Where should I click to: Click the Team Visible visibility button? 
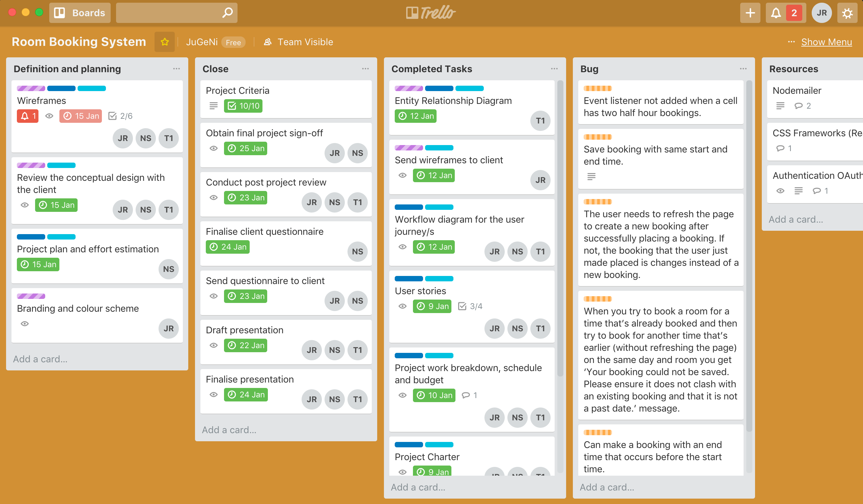(298, 42)
